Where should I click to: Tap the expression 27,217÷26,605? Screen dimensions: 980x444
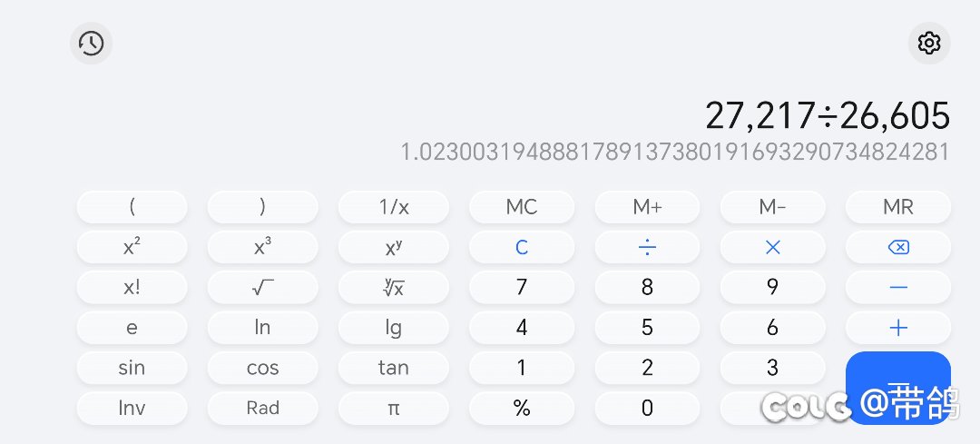click(x=827, y=115)
